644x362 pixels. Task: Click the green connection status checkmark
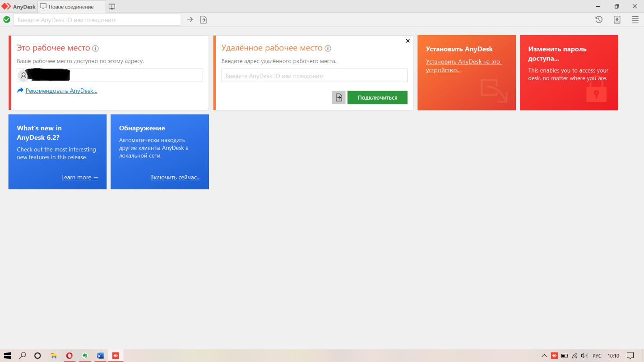(7, 19)
